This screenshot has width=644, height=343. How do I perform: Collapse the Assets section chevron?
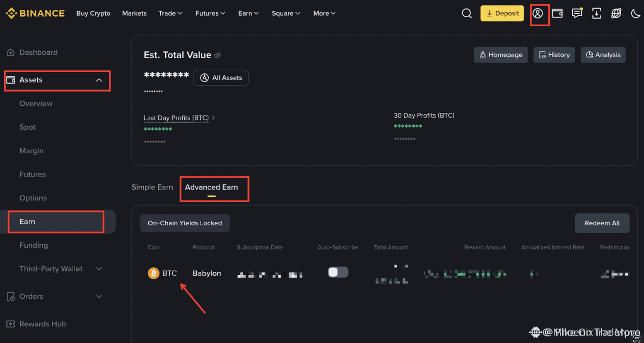coord(99,80)
